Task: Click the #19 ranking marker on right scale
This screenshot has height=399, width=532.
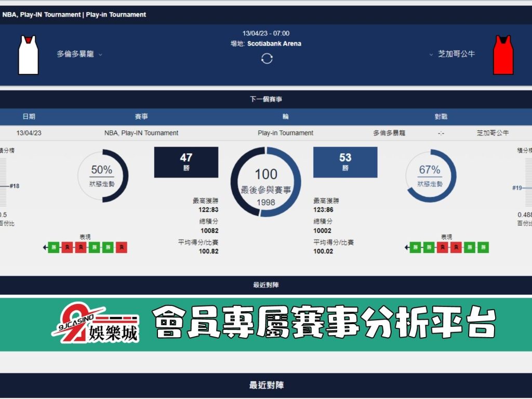Action: (517, 186)
